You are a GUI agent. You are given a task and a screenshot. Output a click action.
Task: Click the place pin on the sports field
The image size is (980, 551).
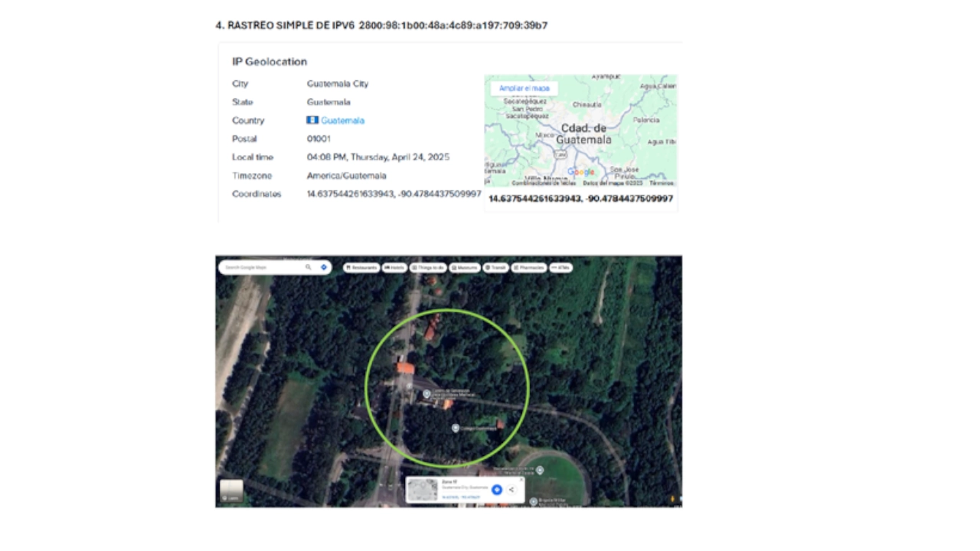pyautogui.click(x=541, y=470)
